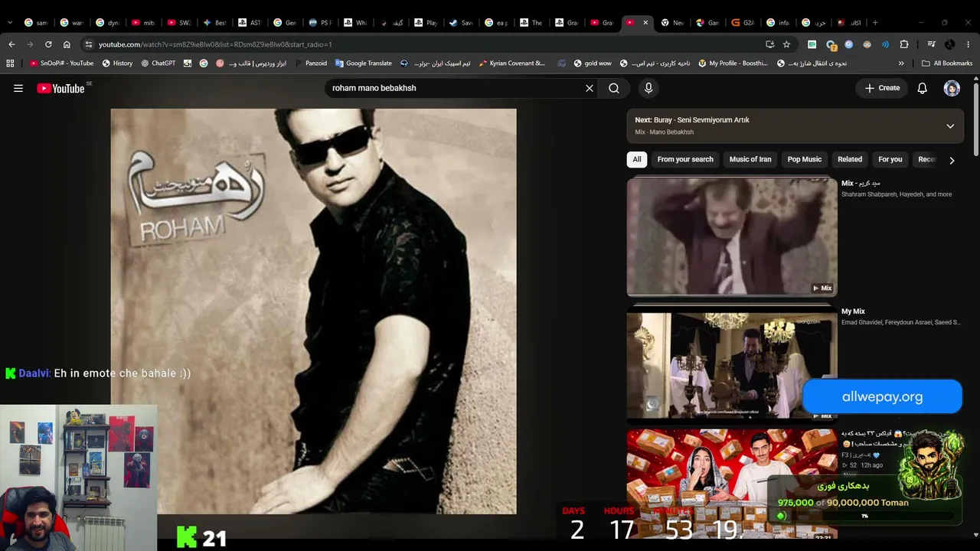Viewport: 980px width, 551px height.
Task: Click 'Next: Buray - Seni Sevmiyorum Artık' title
Action: [x=692, y=120]
